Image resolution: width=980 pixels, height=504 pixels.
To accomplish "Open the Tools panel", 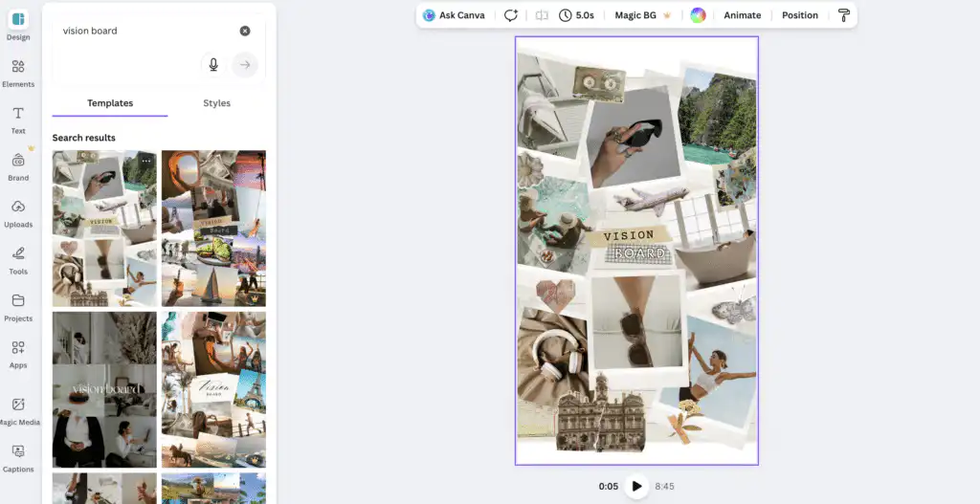I will (x=18, y=260).
